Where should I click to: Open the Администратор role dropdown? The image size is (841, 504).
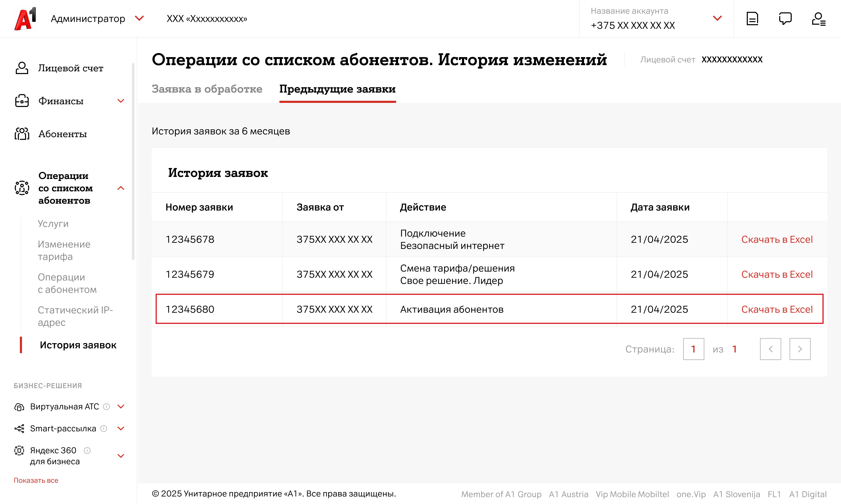(139, 18)
